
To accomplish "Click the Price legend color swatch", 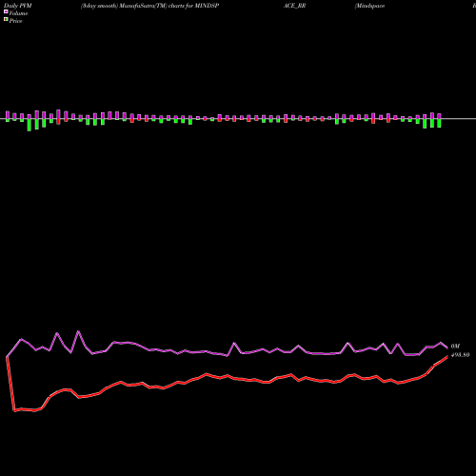I will point(6,20).
